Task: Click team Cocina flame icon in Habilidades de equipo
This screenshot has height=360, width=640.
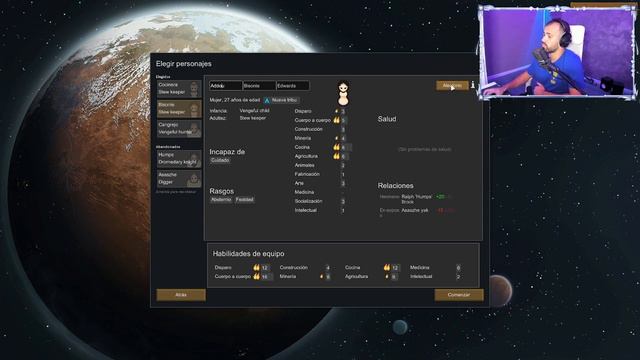Action: (387, 267)
